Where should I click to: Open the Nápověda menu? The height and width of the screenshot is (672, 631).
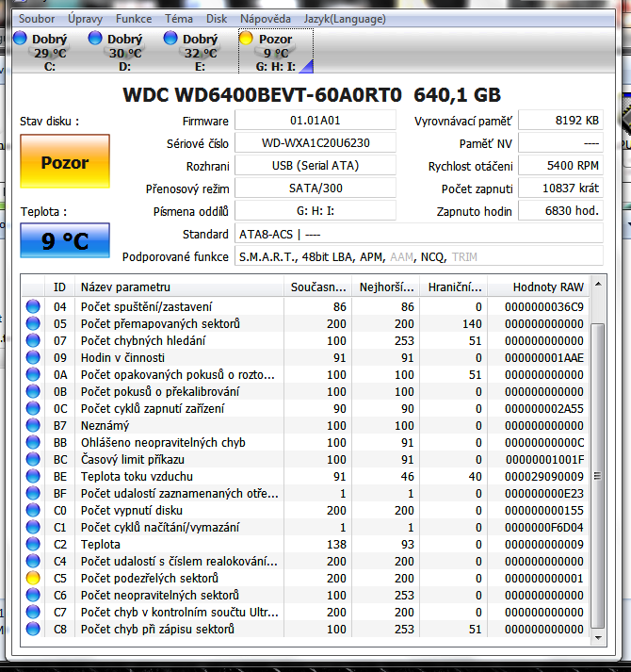pos(266,19)
